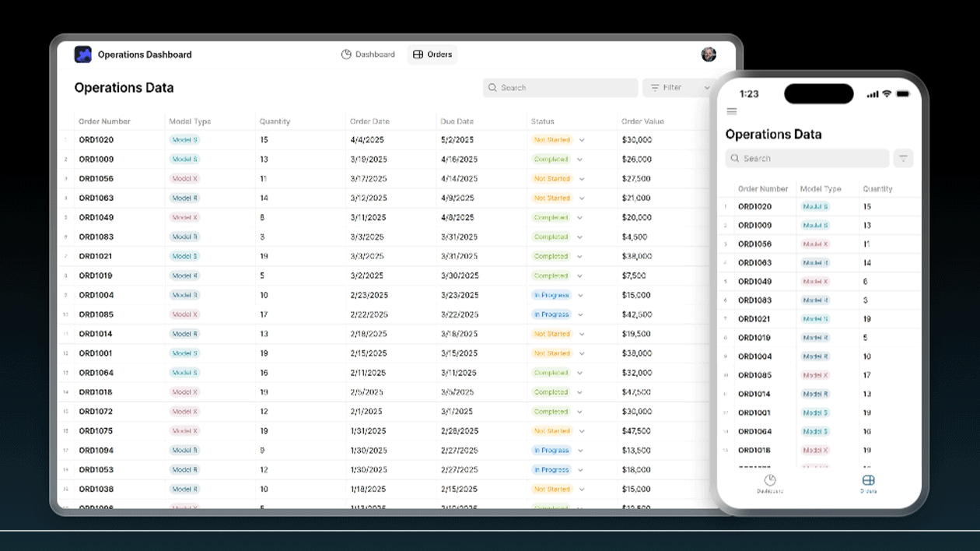Click order ORD1014 in the tablet table
Screen dimensions: 980x551
(x=96, y=334)
